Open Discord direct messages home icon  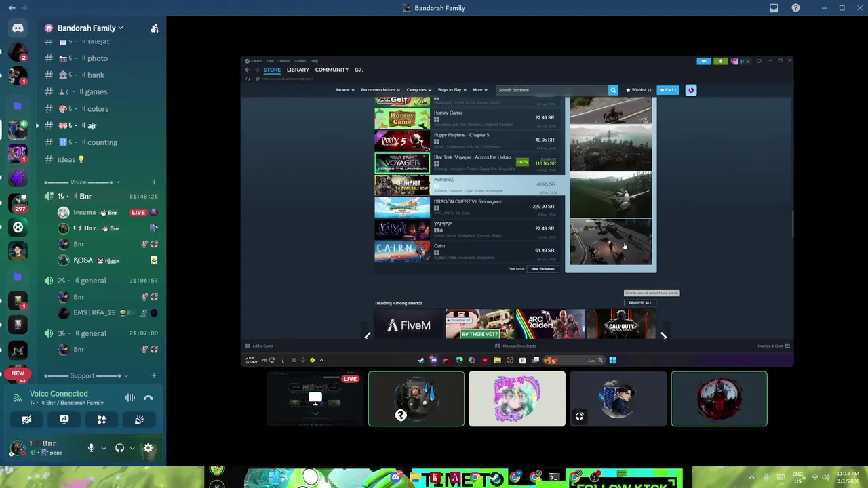click(18, 28)
